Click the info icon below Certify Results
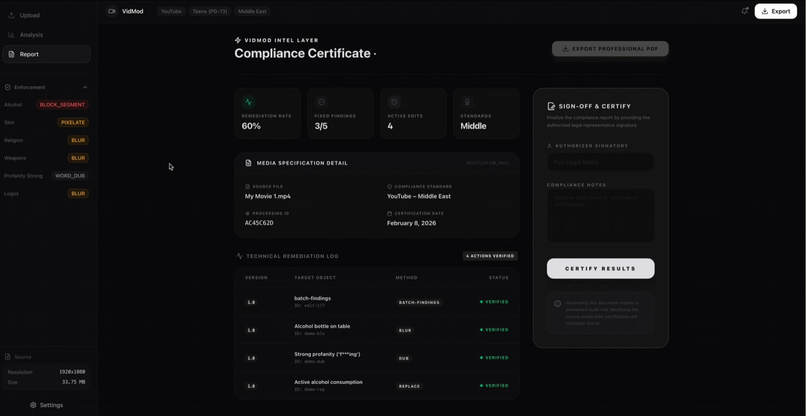 [x=557, y=303]
